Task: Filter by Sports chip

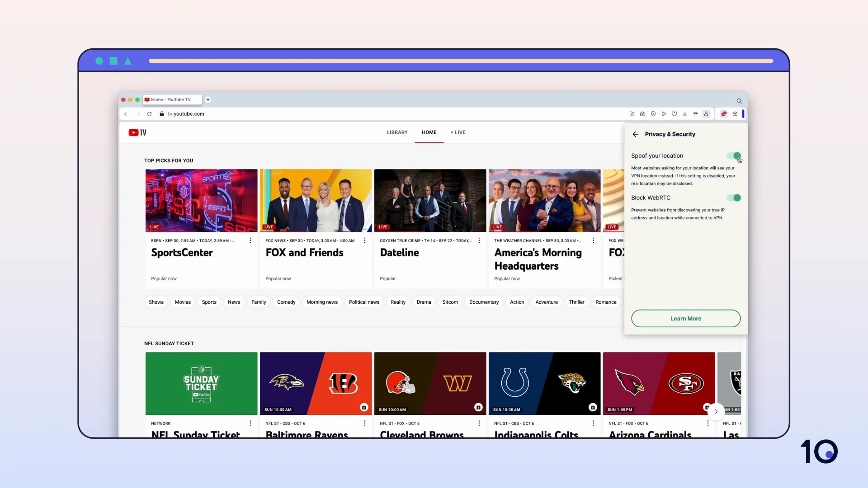Action: (209, 302)
